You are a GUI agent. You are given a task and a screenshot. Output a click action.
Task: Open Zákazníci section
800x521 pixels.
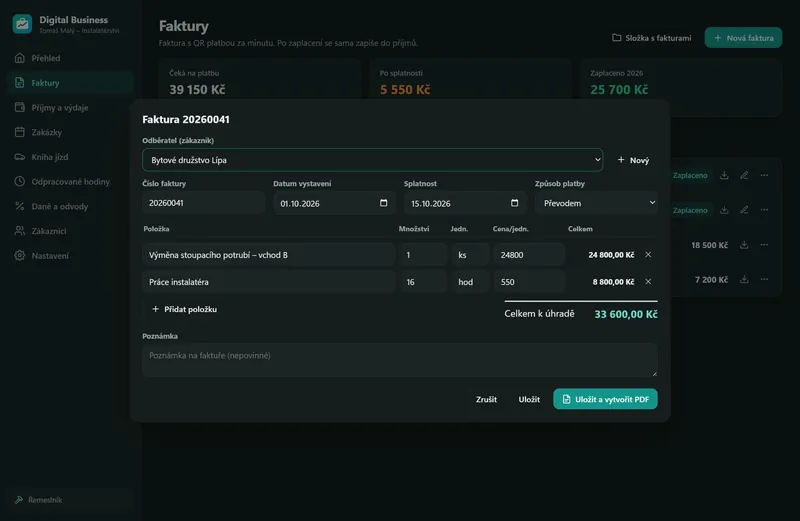[70, 231]
